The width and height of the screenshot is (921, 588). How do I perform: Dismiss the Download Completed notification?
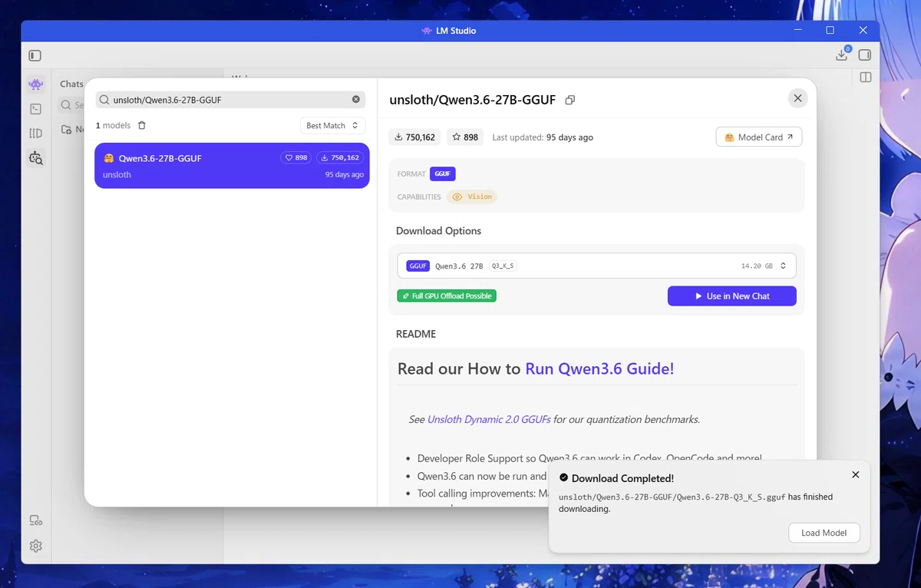click(x=856, y=475)
